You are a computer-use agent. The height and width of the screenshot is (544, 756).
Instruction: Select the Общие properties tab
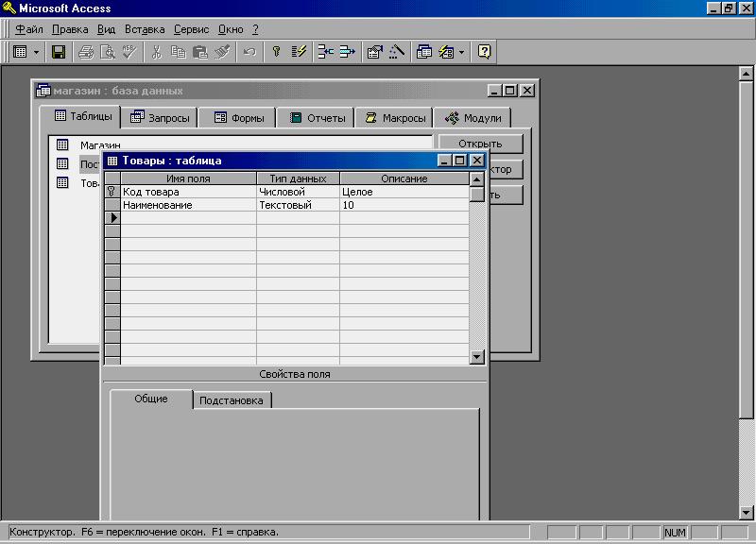tap(151, 399)
